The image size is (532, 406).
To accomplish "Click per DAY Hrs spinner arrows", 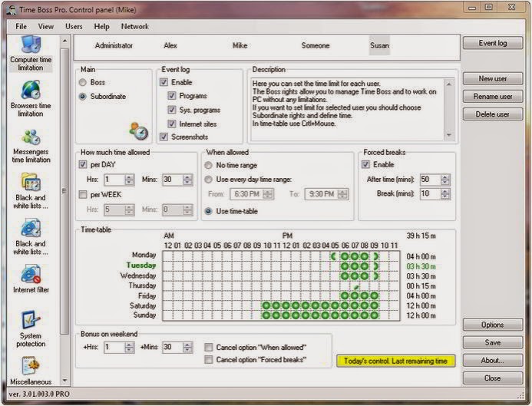I will (129, 180).
